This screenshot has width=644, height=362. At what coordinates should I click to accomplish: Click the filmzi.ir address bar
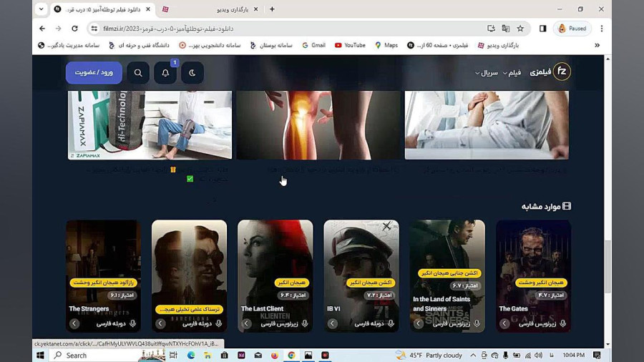288,29
